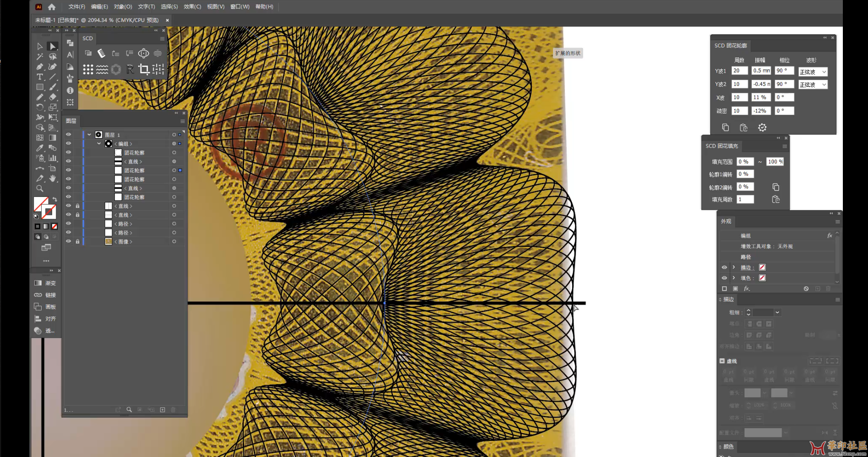Unlock the 图像 layer item lock
868x457 pixels.
[x=77, y=241]
